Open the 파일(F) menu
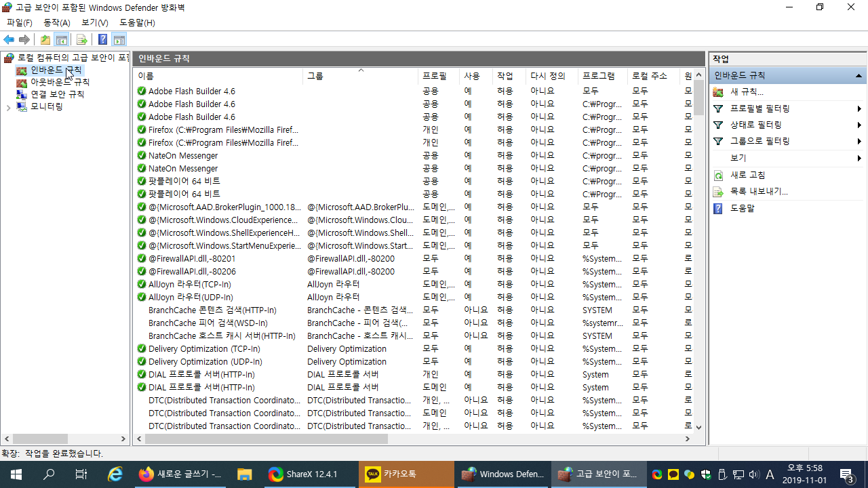This screenshot has height=488, width=868. pos(20,23)
